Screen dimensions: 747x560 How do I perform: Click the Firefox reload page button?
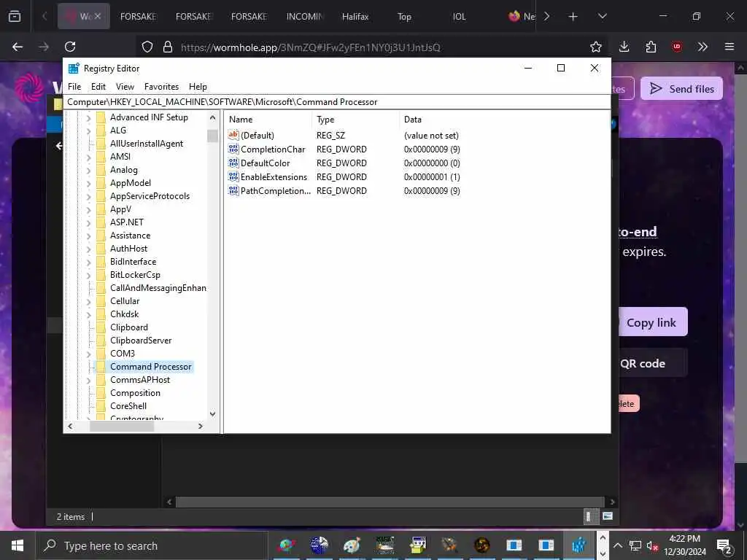pos(70,47)
